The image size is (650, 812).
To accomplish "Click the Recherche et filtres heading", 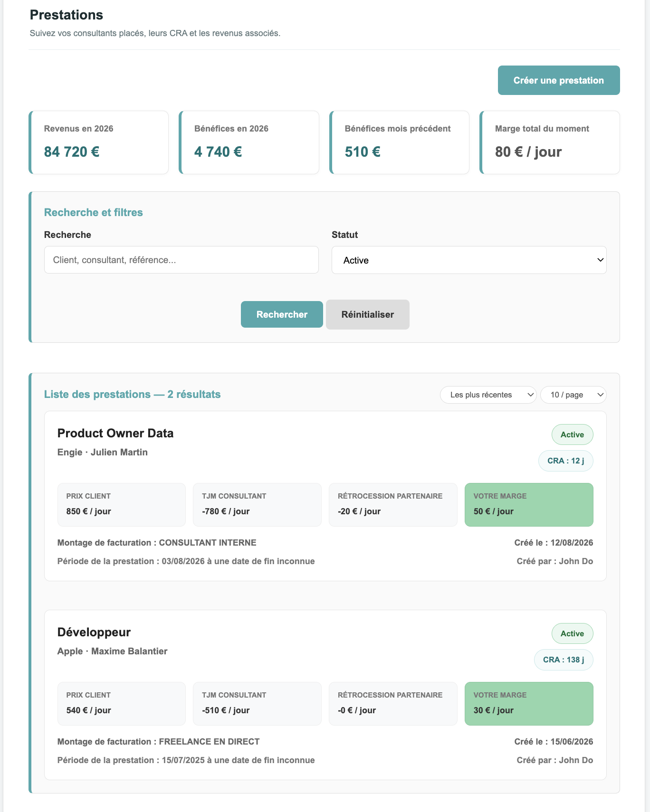I will coord(94,212).
